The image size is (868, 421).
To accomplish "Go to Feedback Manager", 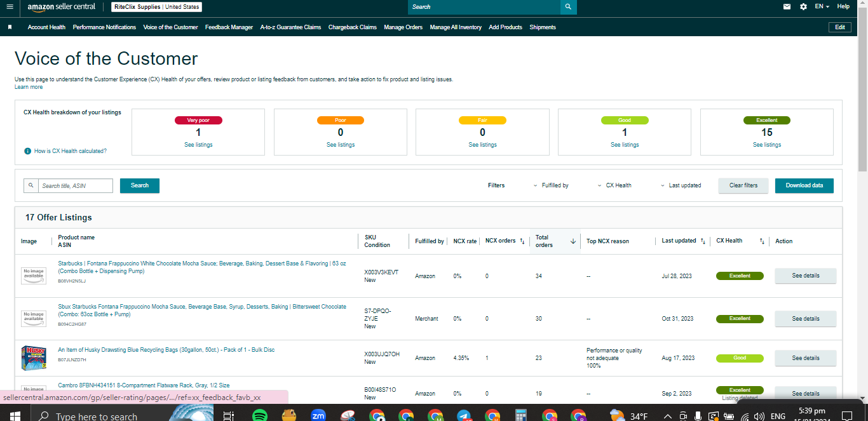I will pyautogui.click(x=229, y=27).
